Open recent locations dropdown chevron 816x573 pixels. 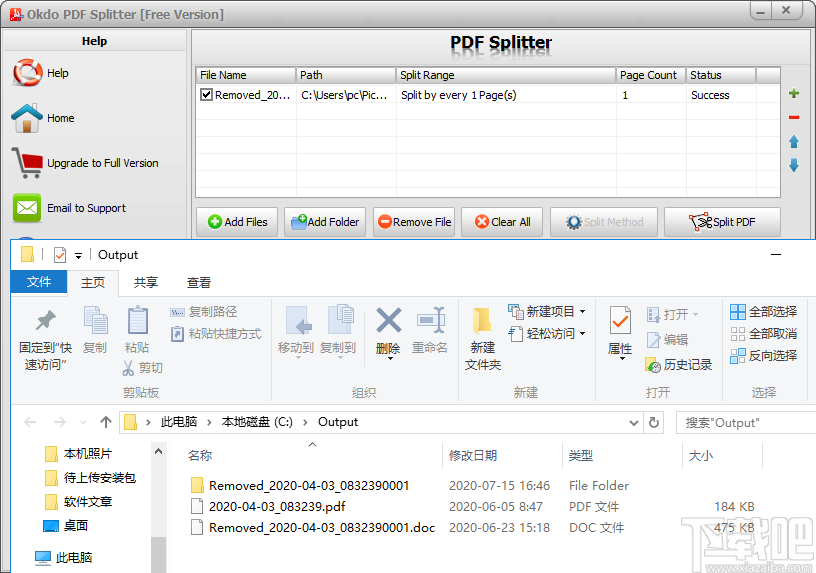(83, 422)
